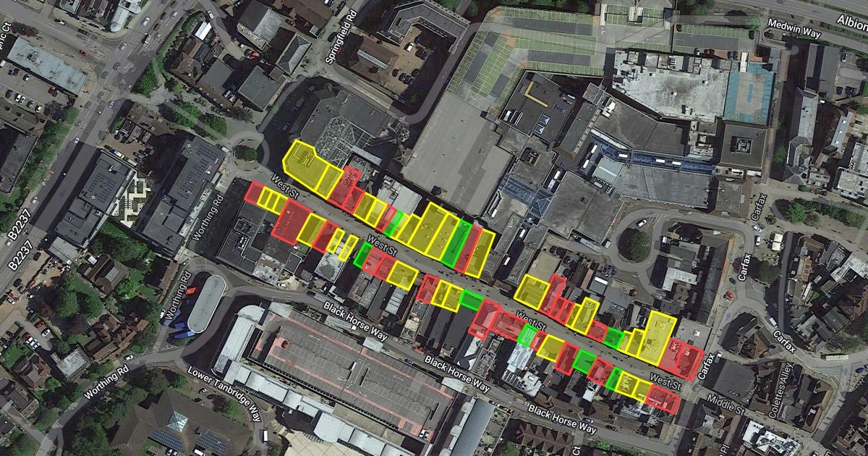The width and height of the screenshot is (868, 456).
Task: Click the westernmost red polygon near Worthing Rd
Action: pyautogui.click(x=255, y=192)
